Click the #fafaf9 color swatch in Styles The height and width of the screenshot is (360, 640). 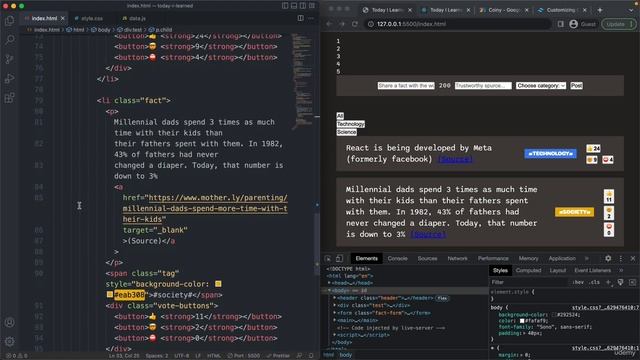(522, 321)
